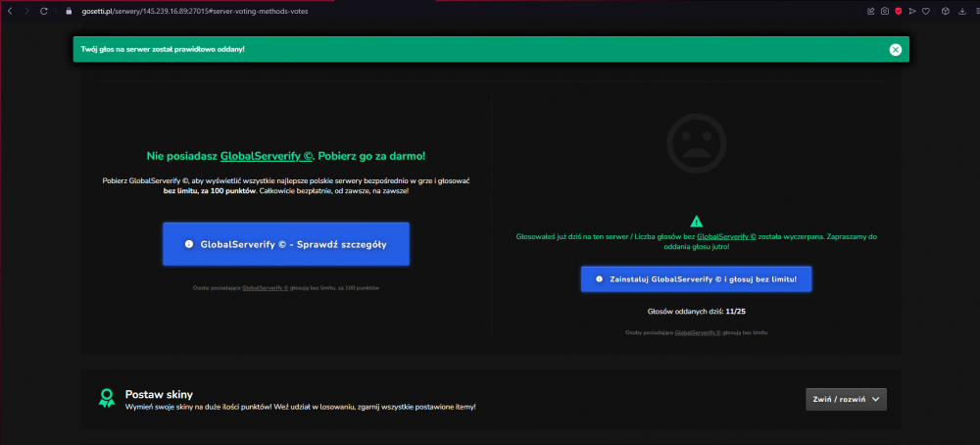Open the extensions cube icon

click(946, 11)
